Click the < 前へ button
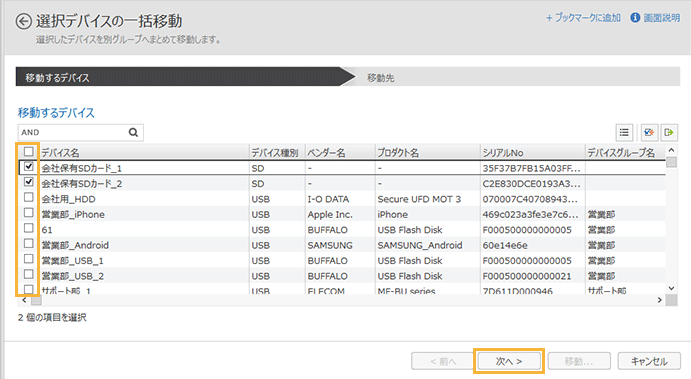The width and height of the screenshot is (691, 379). pyautogui.click(x=443, y=361)
